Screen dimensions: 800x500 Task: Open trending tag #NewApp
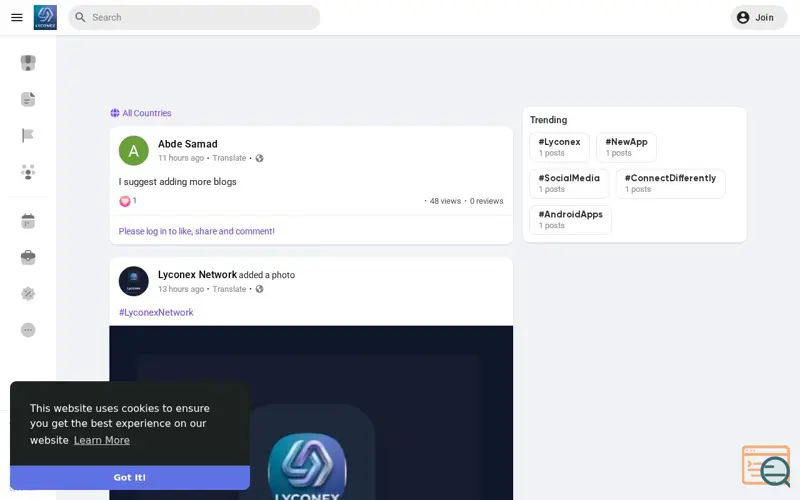click(626, 147)
